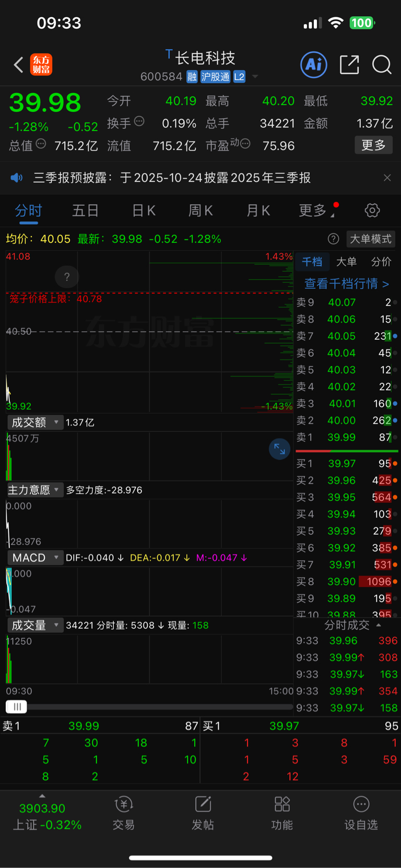Tap the speaker announcement icon

click(17, 178)
